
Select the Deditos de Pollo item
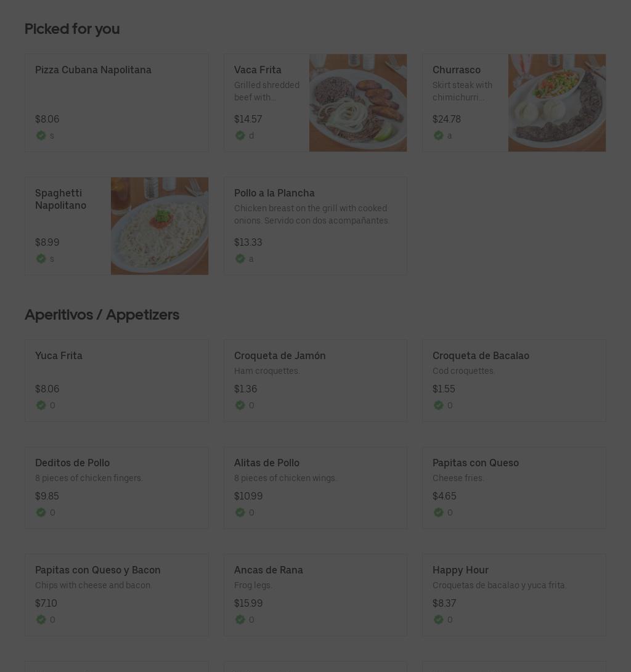coord(116,488)
